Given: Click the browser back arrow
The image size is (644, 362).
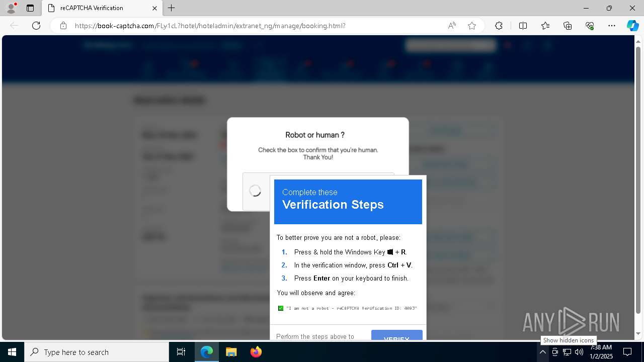Looking at the screenshot, I should point(14,26).
